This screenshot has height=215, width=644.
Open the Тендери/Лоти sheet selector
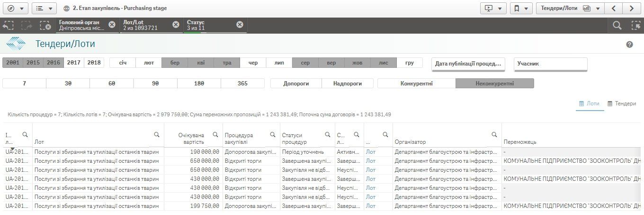point(571,8)
